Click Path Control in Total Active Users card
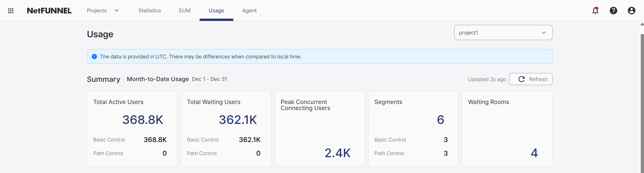Image resolution: width=644 pixels, height=173 pixels. [108, 153]
